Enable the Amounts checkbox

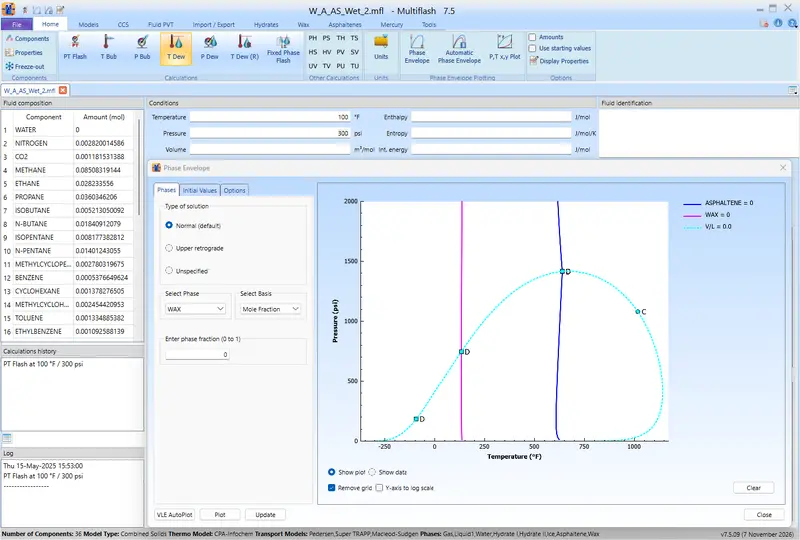click(533, 37)
